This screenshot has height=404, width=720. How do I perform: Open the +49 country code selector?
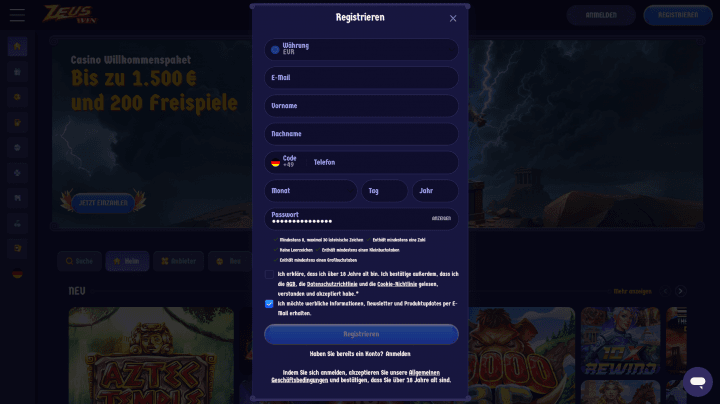point(285,162)
